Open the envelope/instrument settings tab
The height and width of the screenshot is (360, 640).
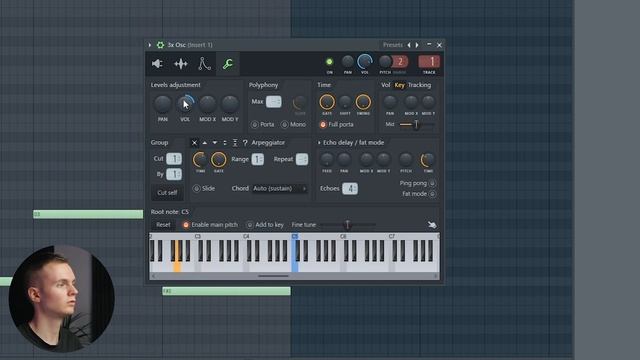click(x=204, y=64)
